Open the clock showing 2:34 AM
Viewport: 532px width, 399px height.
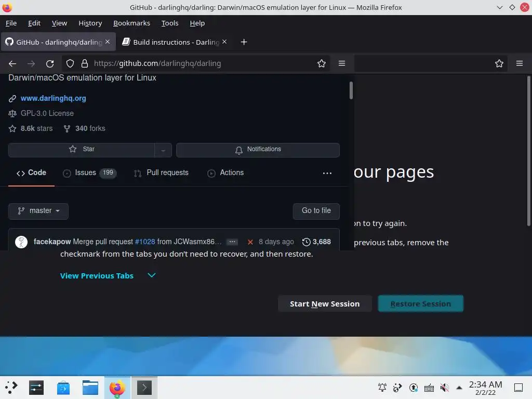pos(485,388)
